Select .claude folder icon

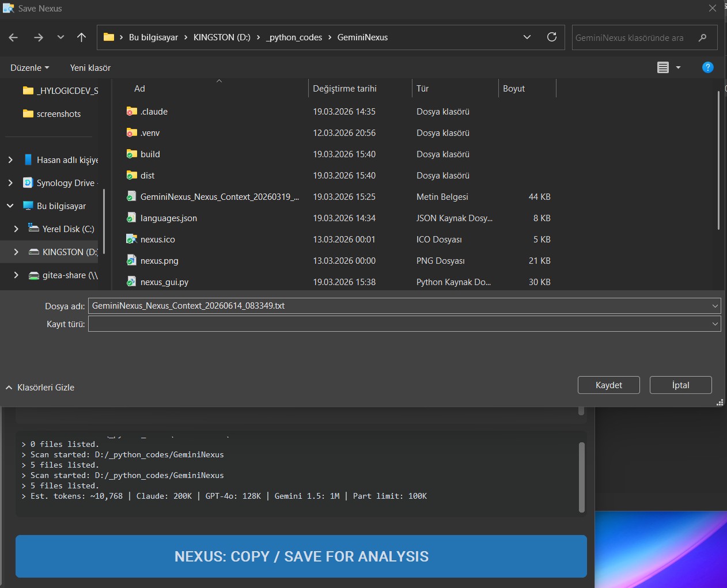pos(131,112)
